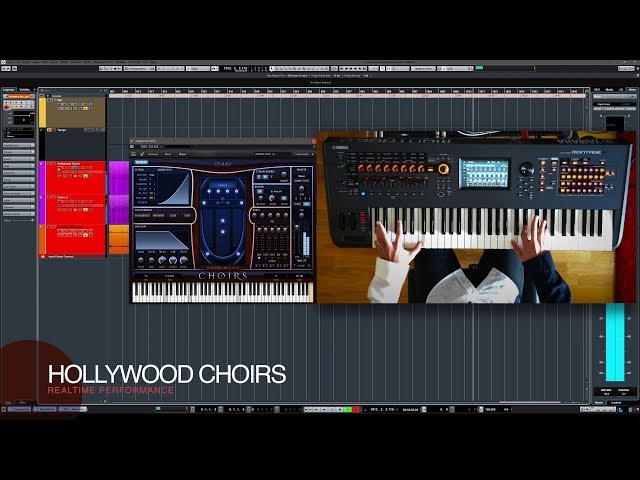Toggle the Reverb On button in plugin
The width and height of the screenshot is (640, 480).
(x=260, y=191)
